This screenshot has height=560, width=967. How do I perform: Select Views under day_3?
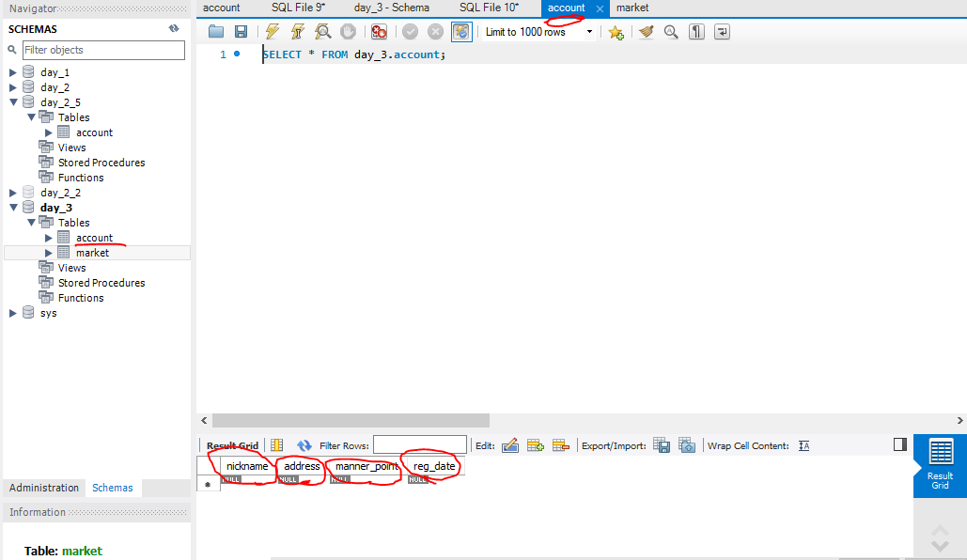coord(71,268)
